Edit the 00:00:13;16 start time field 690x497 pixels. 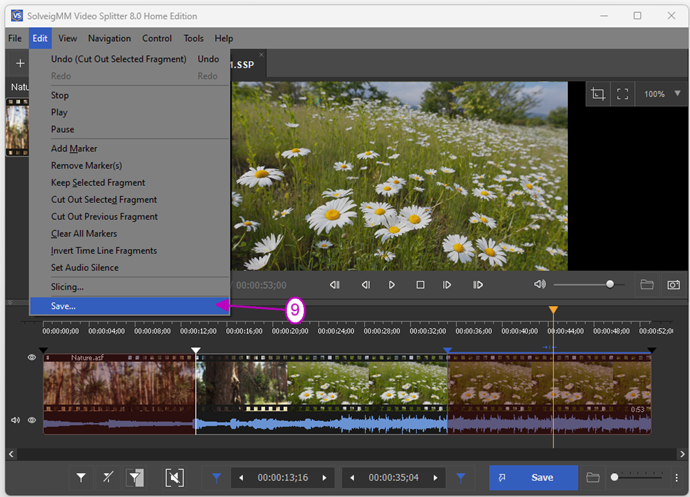coord(283,478)
